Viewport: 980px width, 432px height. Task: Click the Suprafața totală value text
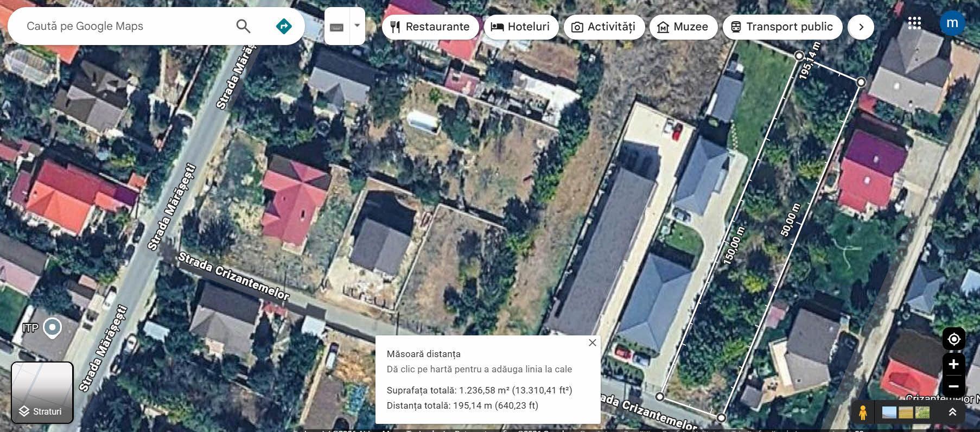516,390
